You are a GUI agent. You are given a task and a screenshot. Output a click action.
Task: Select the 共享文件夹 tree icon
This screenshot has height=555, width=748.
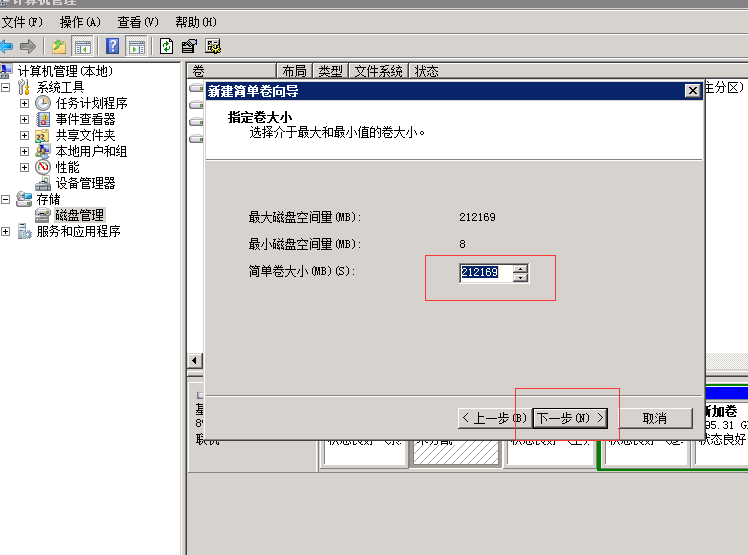point(42,136)
